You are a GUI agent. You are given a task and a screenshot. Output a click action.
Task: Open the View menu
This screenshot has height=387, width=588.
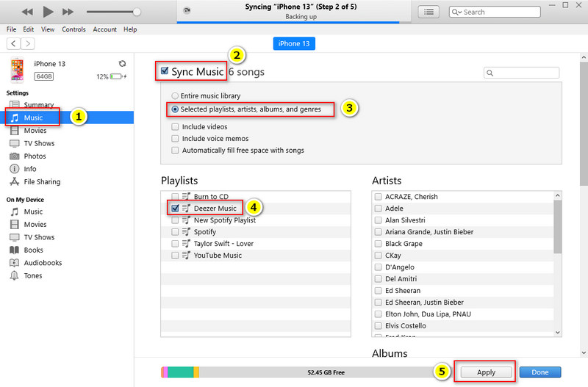point(48,29)
